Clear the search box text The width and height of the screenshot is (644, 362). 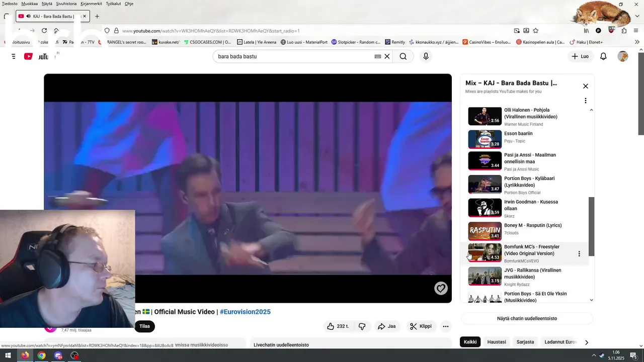click(x=387, y=56)
